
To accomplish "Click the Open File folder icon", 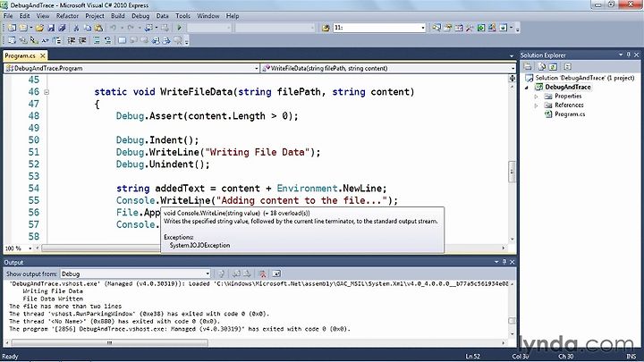I will click(x=39, y=28).
